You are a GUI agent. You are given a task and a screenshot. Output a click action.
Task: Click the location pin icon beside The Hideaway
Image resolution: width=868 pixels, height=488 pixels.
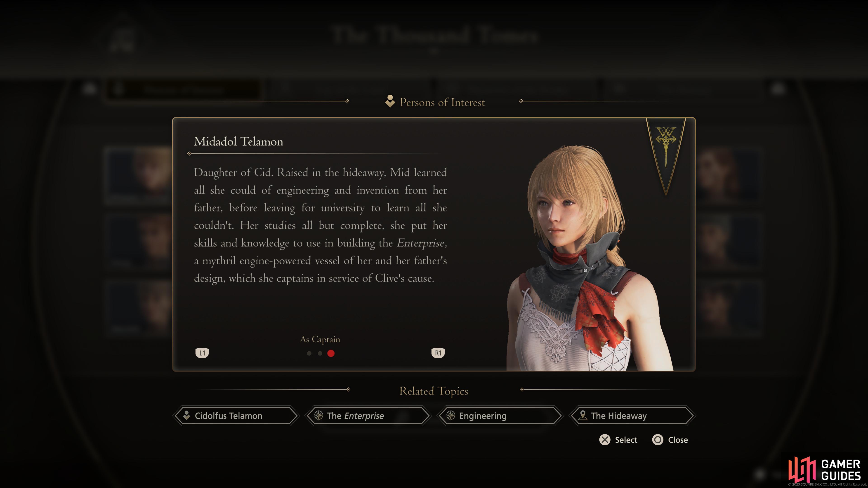[583, 416]
